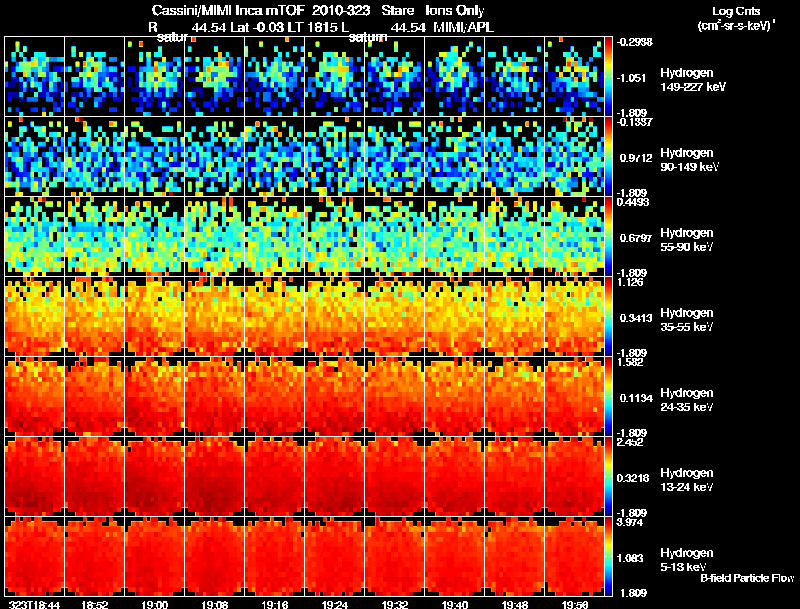Click the 19:48 panel in the 5-13 keV row
This screenshot has width=800, height=609.
click(515, 556)
